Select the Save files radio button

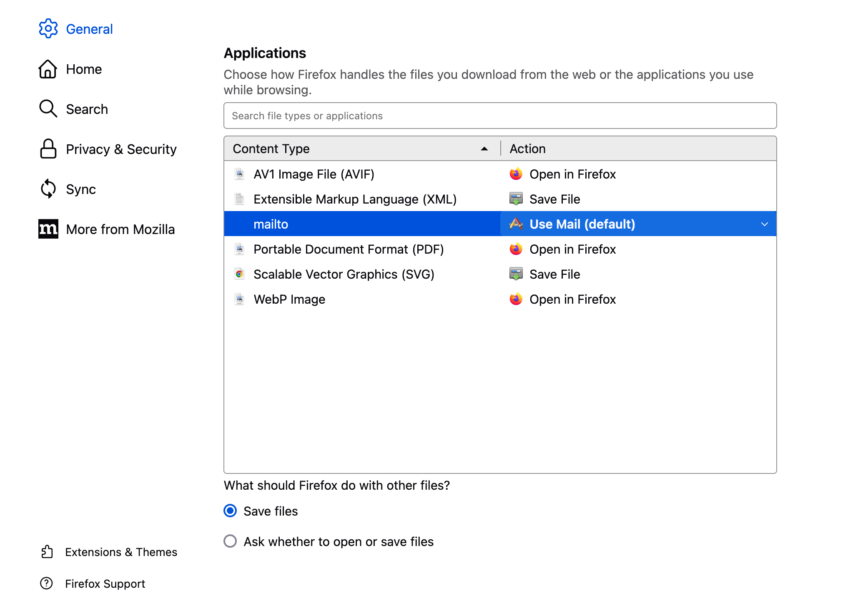(x=230, y=511)
